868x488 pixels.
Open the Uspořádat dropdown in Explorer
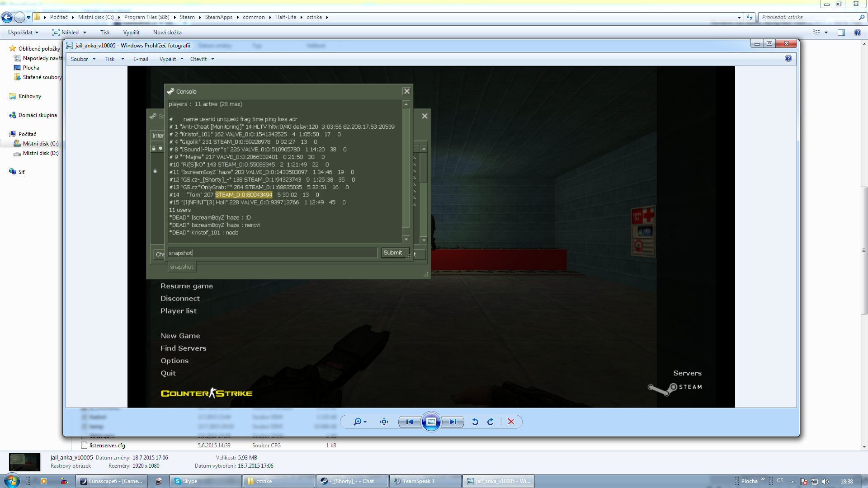pyautogui.click(x=23, y=33)
